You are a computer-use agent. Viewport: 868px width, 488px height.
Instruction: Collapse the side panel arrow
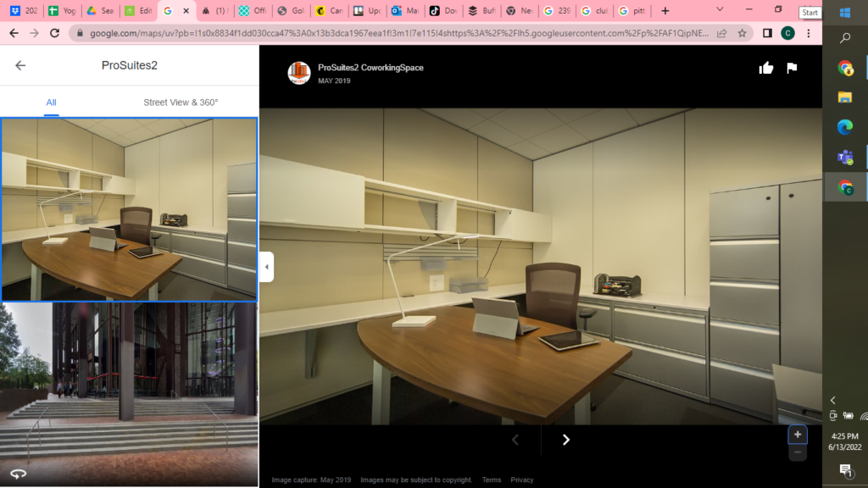pos(266,267)
